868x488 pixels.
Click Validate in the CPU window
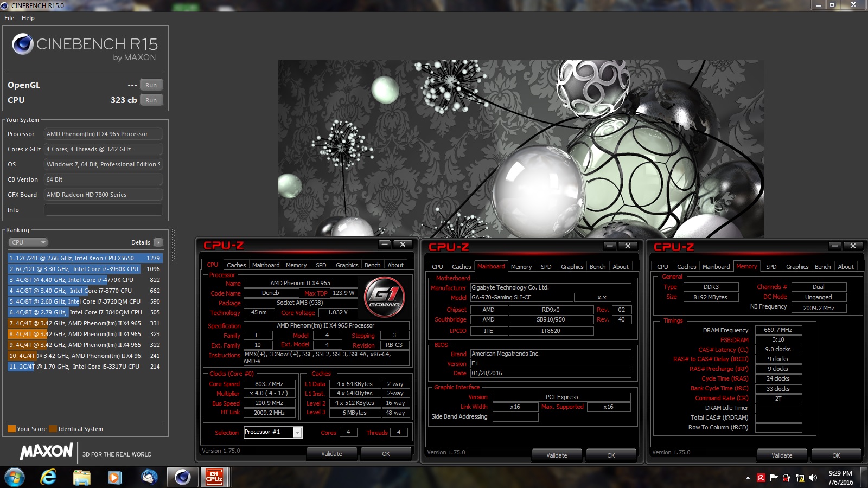pos(331,454)
